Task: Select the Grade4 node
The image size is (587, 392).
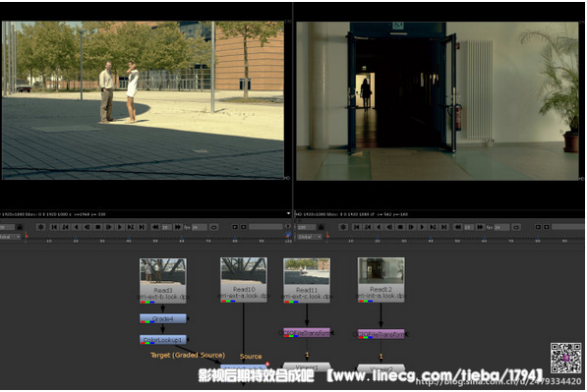Action: (163, 318)
